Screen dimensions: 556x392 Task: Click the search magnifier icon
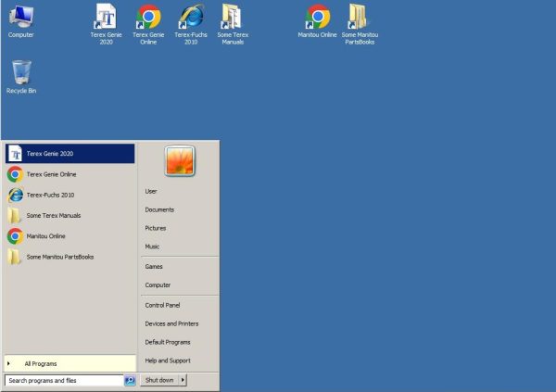(x=130, y=380)
